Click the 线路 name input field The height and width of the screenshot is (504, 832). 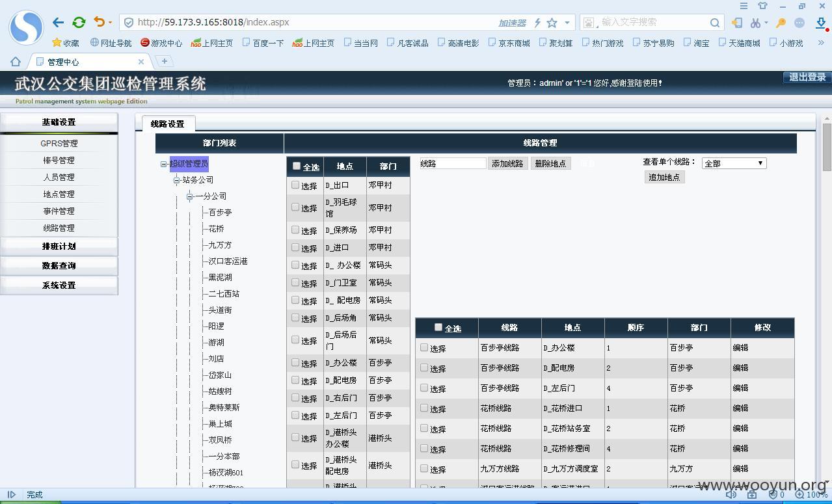(452, 163)
